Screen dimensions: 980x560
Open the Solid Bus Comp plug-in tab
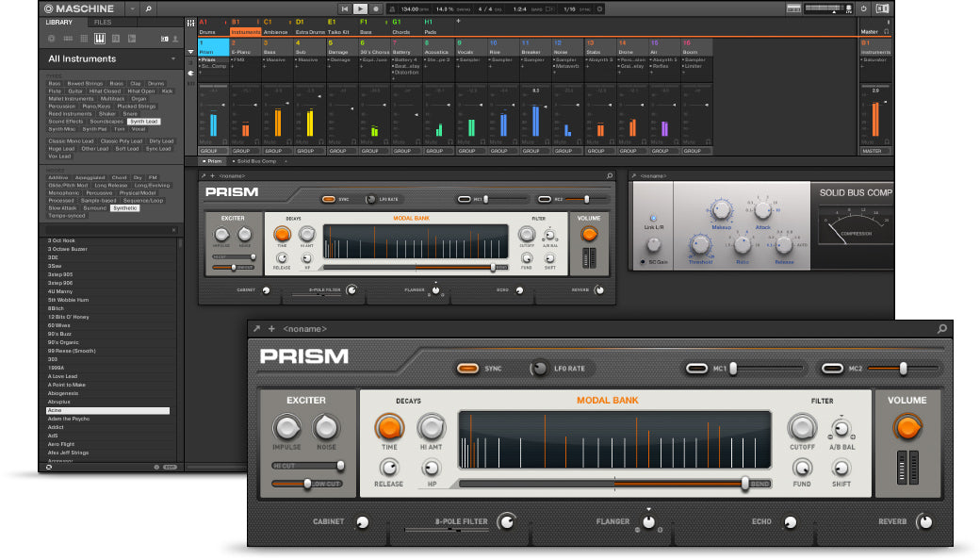[x=256, y=161]
